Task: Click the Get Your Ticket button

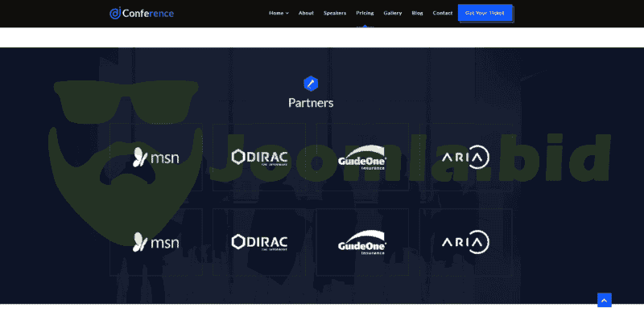Action: click(x=485, y=13)
